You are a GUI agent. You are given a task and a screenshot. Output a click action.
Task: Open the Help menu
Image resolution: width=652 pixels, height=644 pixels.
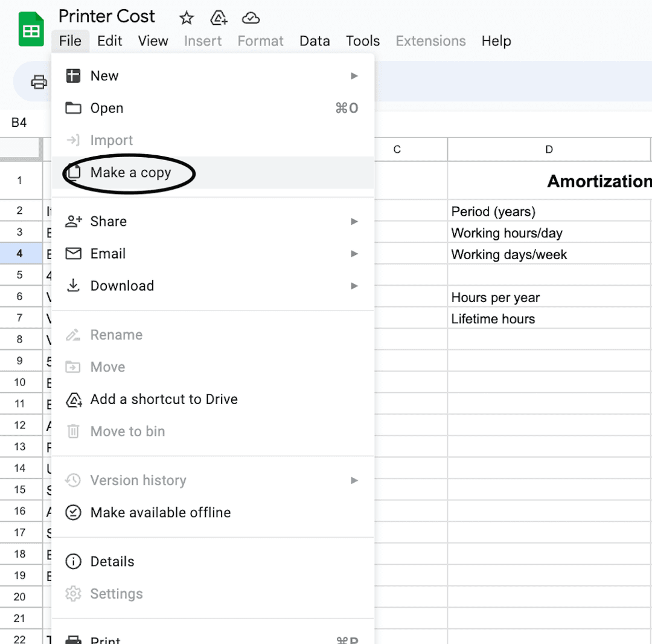pyautogui.click(x=496, y=40)
